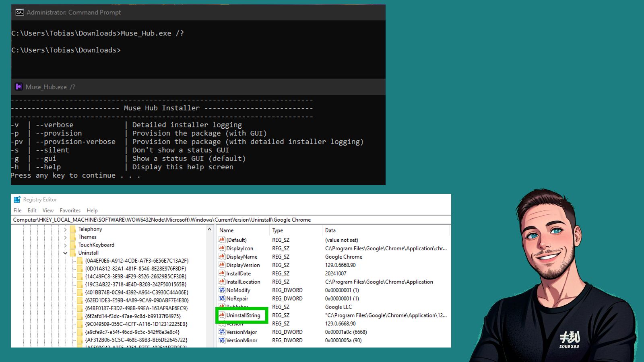Select the UninstallString value icon
The image size is (644, 362).
click(222, 315)
